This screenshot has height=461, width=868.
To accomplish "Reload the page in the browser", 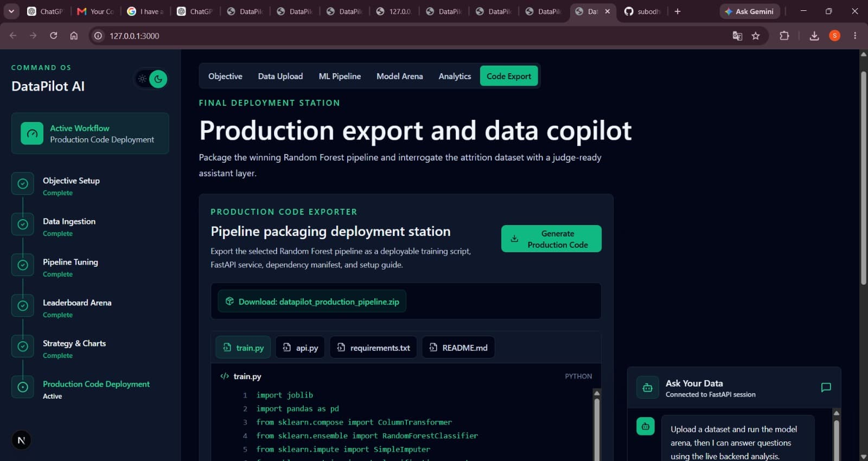I will click(x=53, y=36).
